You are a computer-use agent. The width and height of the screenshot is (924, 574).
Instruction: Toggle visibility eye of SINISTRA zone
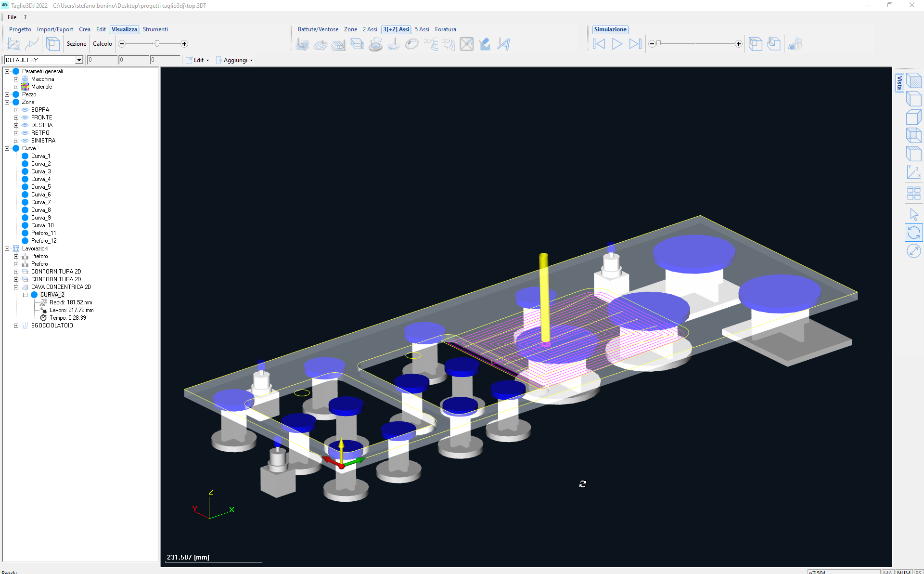coord(25,141)
